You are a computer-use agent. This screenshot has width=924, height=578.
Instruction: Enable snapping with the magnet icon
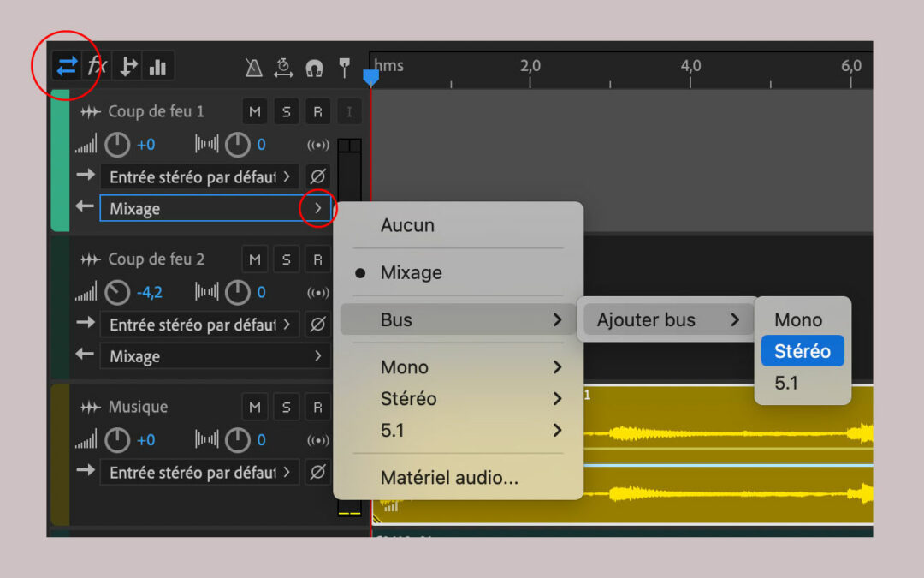[x=315, y=67]
